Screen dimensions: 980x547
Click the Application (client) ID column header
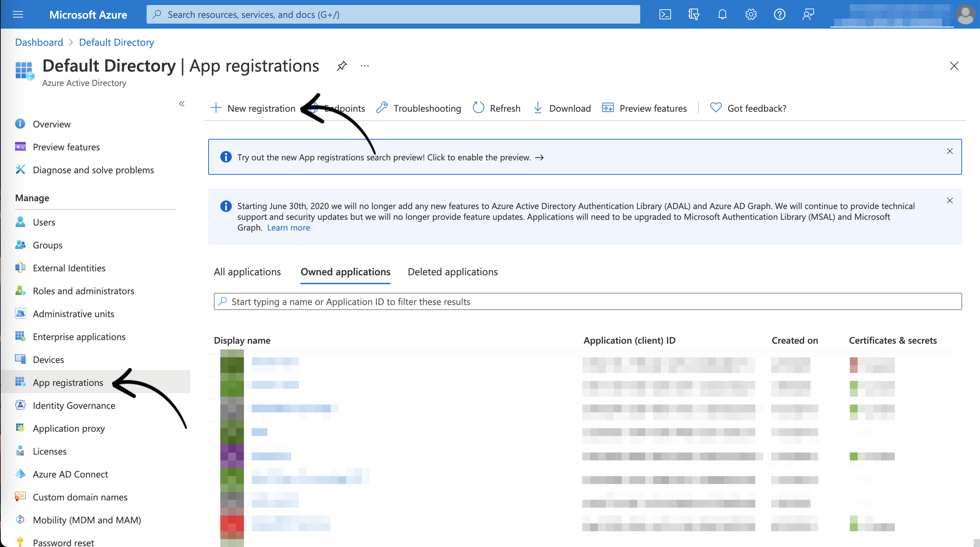tap(629, 340)
